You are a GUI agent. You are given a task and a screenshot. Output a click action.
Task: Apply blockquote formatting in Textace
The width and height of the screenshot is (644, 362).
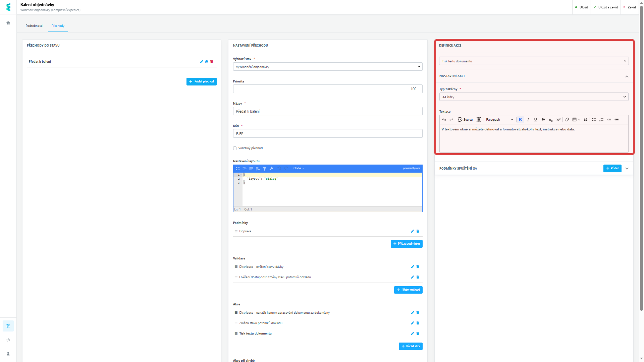pos(586,120)
